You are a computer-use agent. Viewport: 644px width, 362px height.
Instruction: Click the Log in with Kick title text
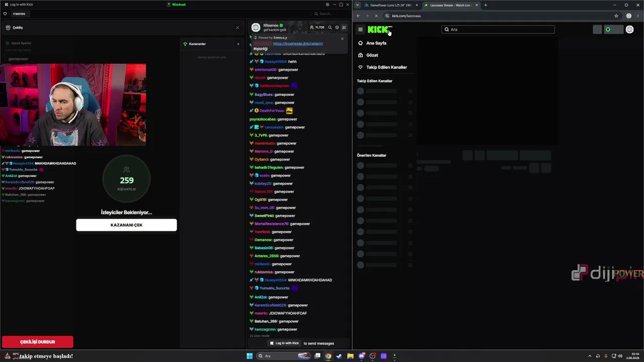click(x=22, y=5)
